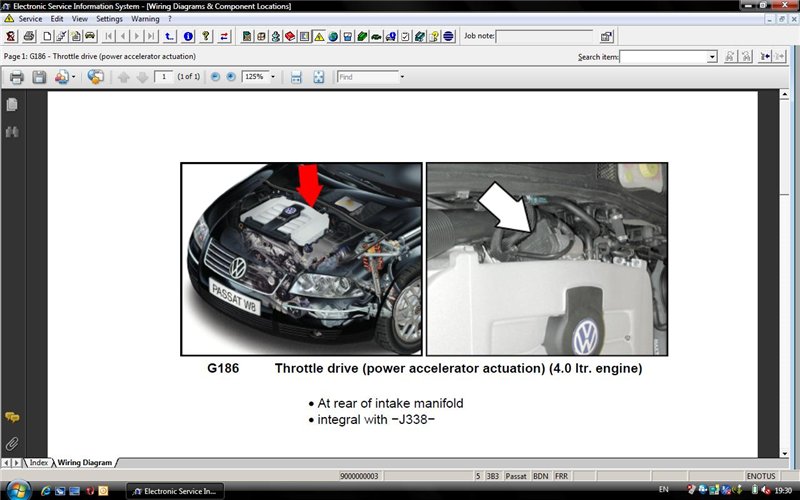
Task: Click the Windows Start orb
Action: click(x=17, y=490)
